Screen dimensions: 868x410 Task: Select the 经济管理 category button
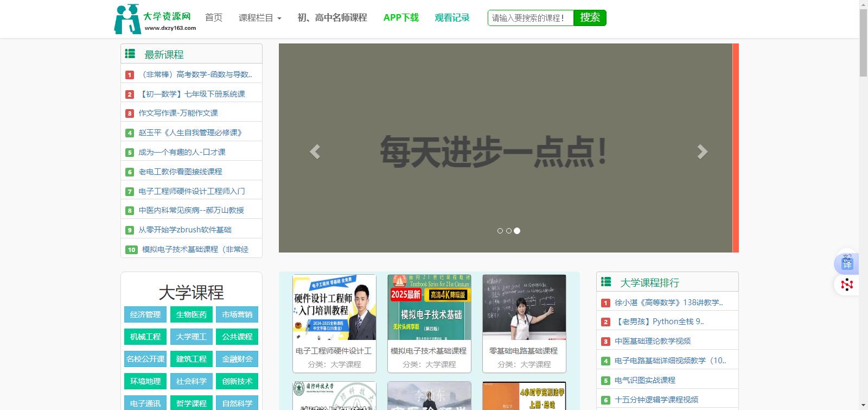point(145,314)
